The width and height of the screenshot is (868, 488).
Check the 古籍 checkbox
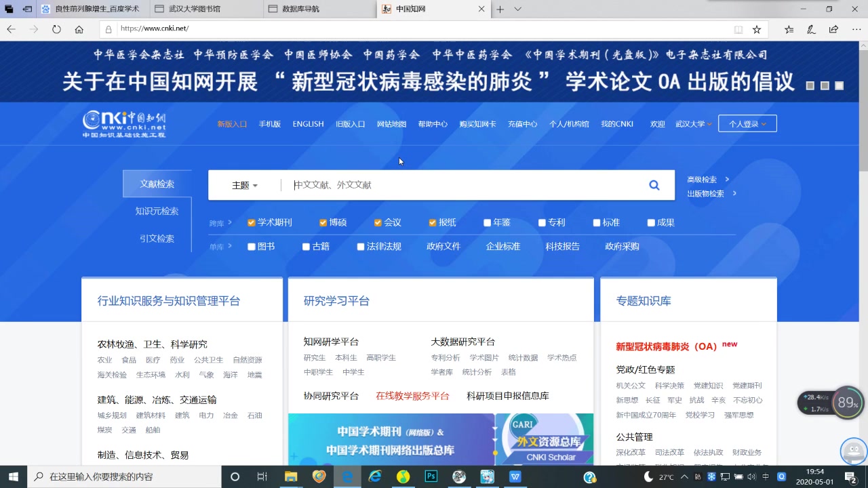(x=306, y=247)
